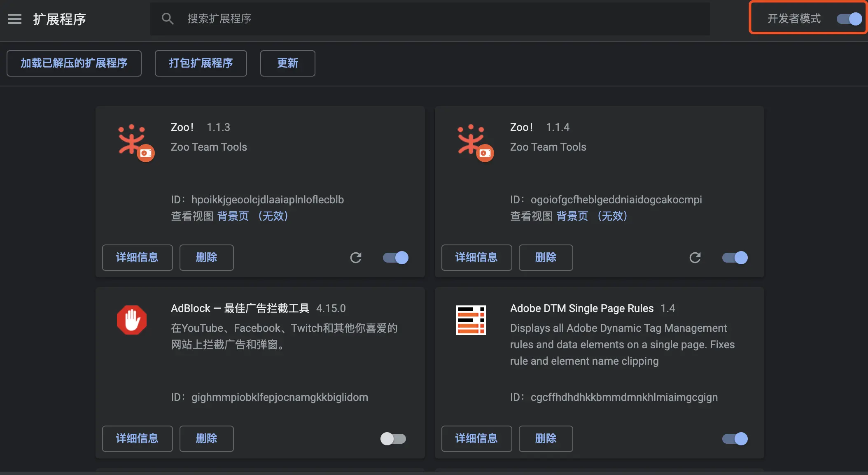Click the Zoo! 1.1.3 extension icon
This screenshot has width=868, height=475.
pos(136,142)
